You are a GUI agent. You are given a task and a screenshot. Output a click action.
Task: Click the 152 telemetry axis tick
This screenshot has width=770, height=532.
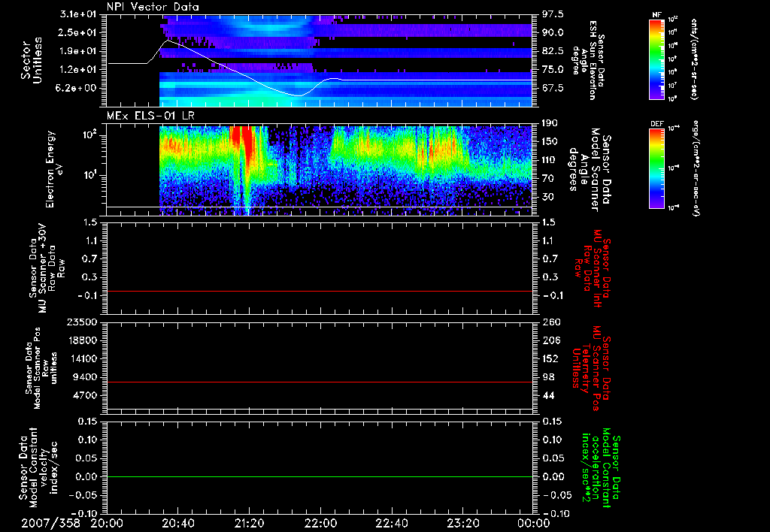point(550,358)
